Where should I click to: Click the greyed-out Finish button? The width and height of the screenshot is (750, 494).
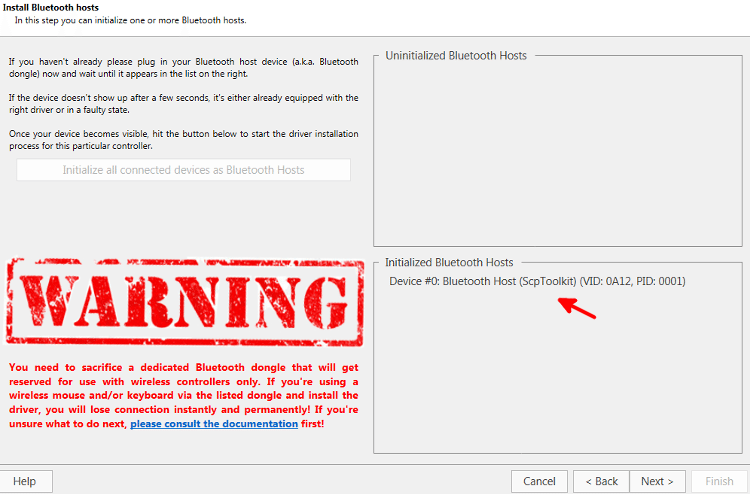(719, 481)
